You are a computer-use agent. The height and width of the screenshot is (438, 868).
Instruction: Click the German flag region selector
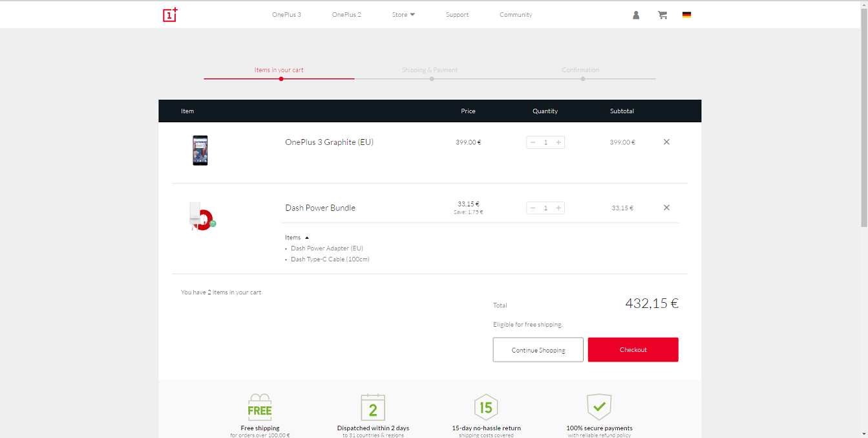point(686,15)
